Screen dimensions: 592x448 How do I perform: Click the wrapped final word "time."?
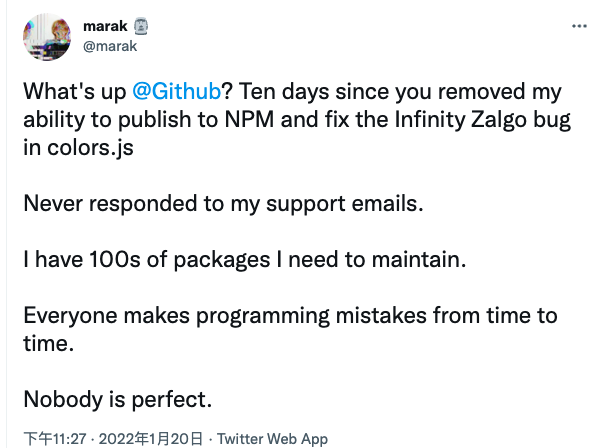[49, 343]
